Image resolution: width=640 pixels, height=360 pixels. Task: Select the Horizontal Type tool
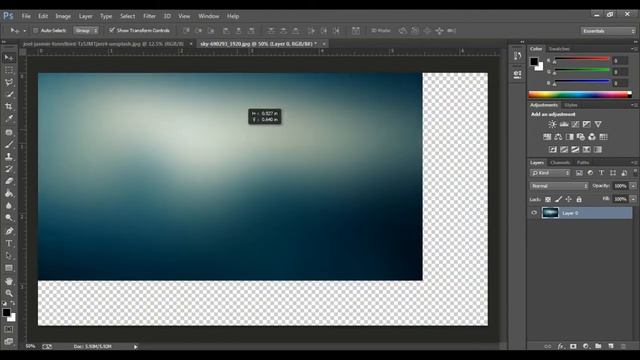pyautogui.click(x=9, y=243)
